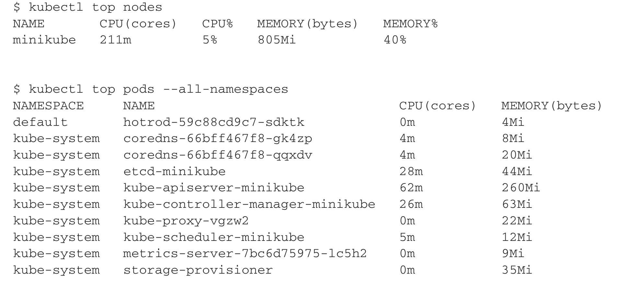Click the 40% memory percentage value
Viewport: 644px width, 284px height.
coord(395,40)
